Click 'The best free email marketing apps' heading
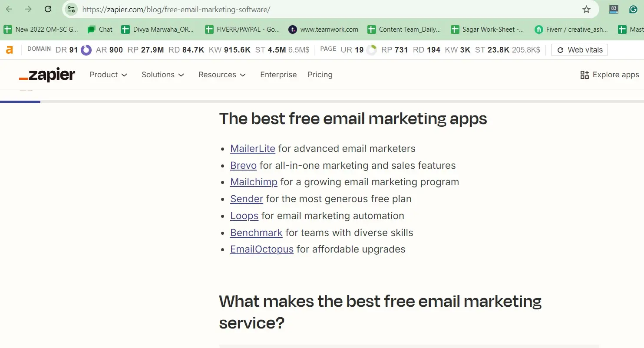The width and height of the screenshot is (644, 348). tap(353, 118)
